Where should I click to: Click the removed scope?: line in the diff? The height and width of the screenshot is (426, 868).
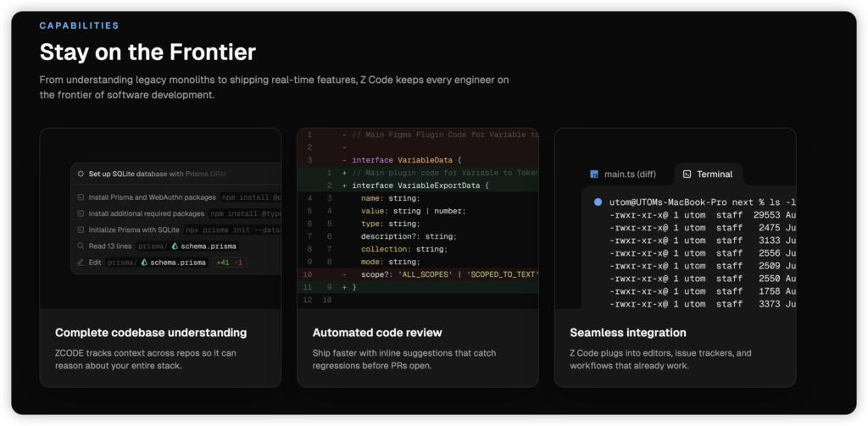click(442, 274)
